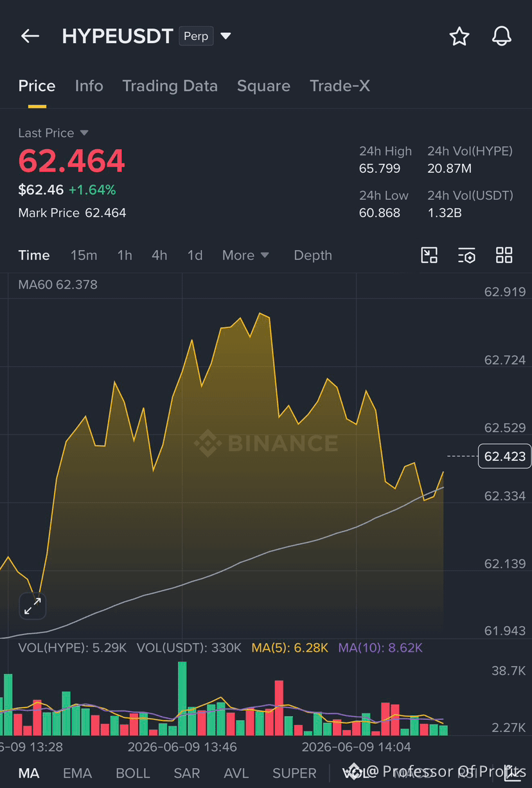Select the 1h chart interval
This screenshot has width=532, height=788.
(125, 255)
